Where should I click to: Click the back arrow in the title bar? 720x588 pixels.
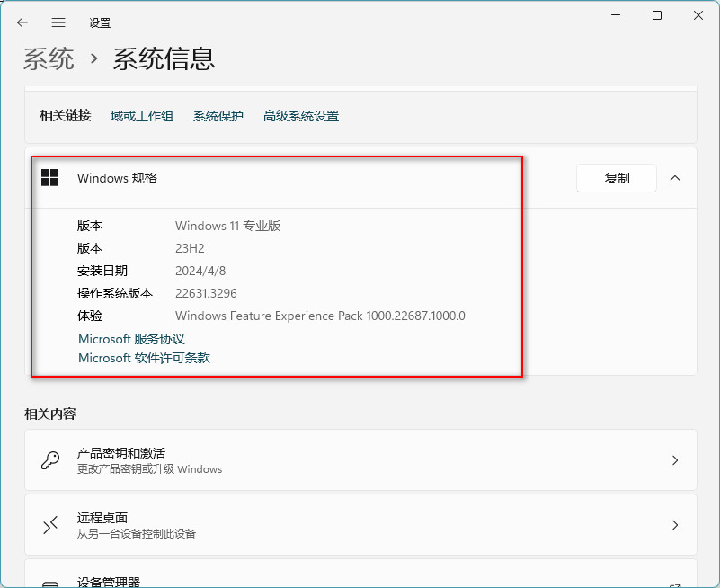(22, 22)
